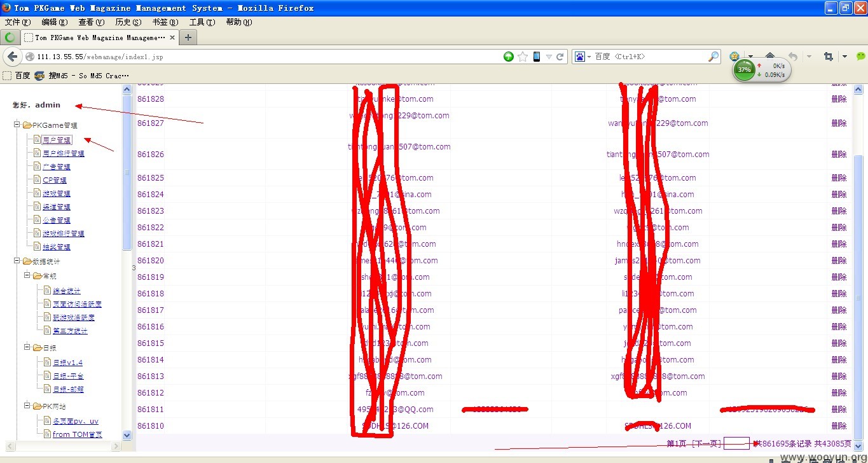868x463 pixels.
Task: Click the 37% green speed indicator circle
Action: coord(745,69)
